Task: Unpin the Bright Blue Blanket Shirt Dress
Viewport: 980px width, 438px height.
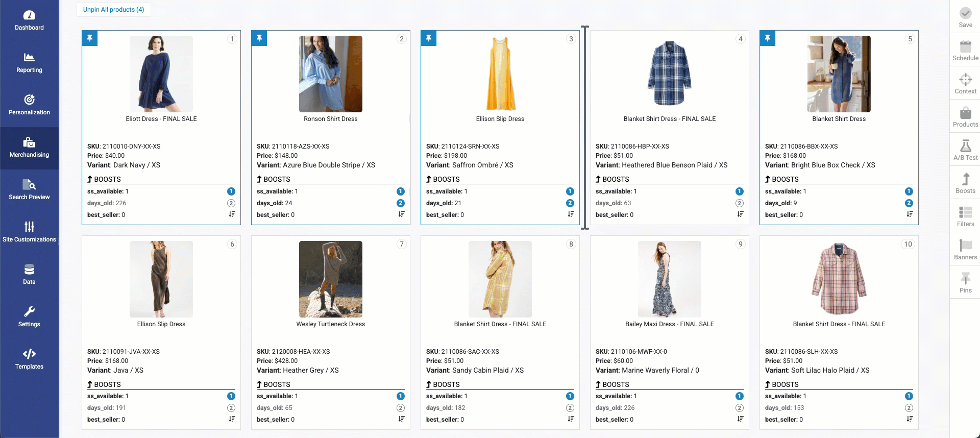Action: [x=768, y=38]
